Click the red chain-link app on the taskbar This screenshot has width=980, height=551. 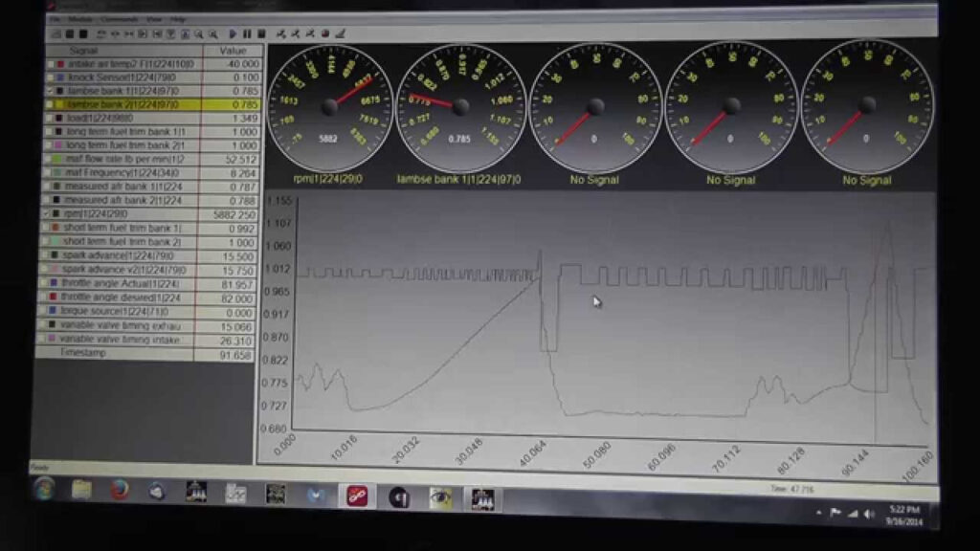point(357,496)
